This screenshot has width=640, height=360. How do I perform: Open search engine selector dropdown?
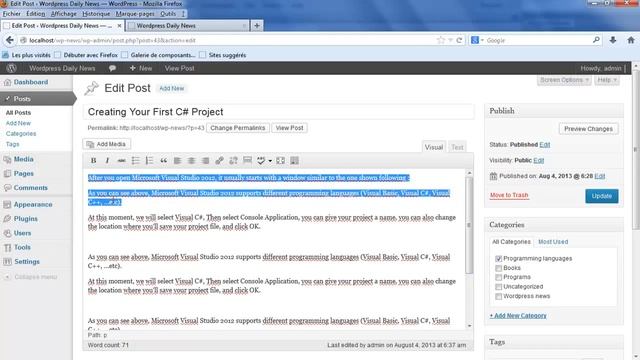tap(477, 40)
